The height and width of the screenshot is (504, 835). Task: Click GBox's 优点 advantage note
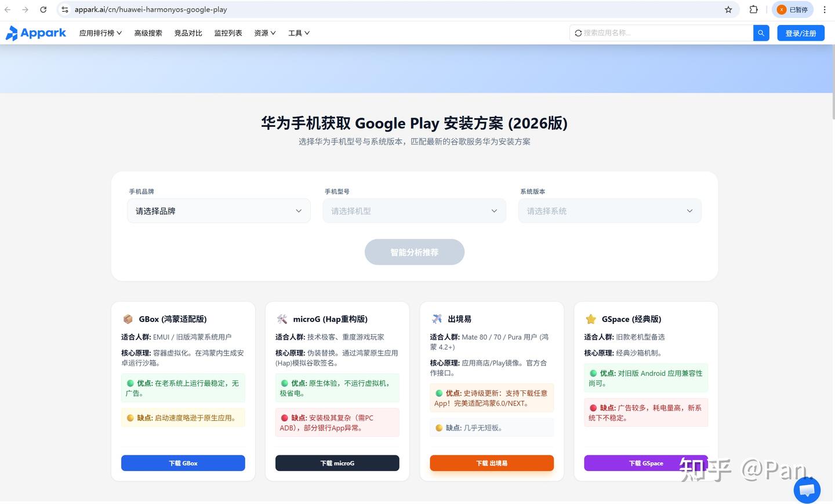click(183, 388)
